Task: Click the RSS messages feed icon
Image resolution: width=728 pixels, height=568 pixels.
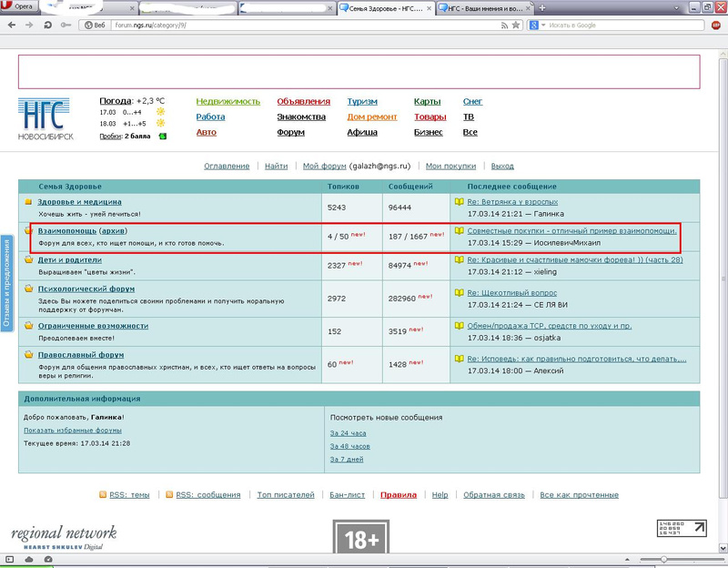Action: 169,494
